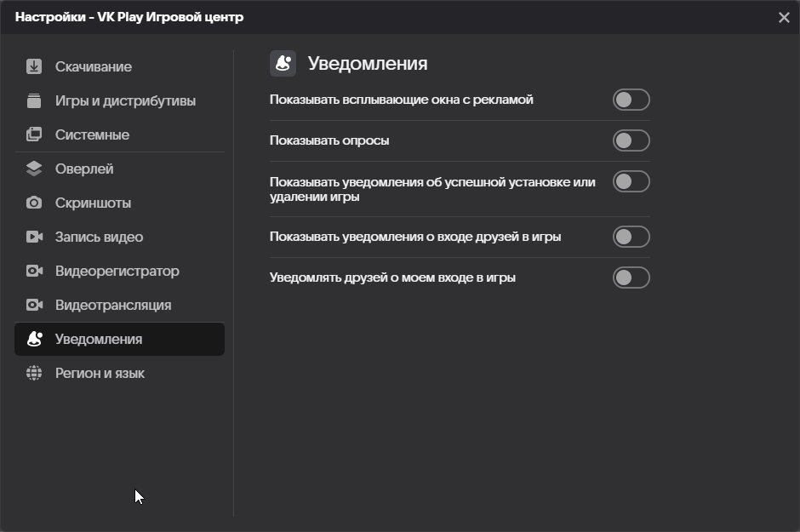Screen dimensions: 800x532
Task: Enable notifications about friends entering games
Action: (631, 237)
